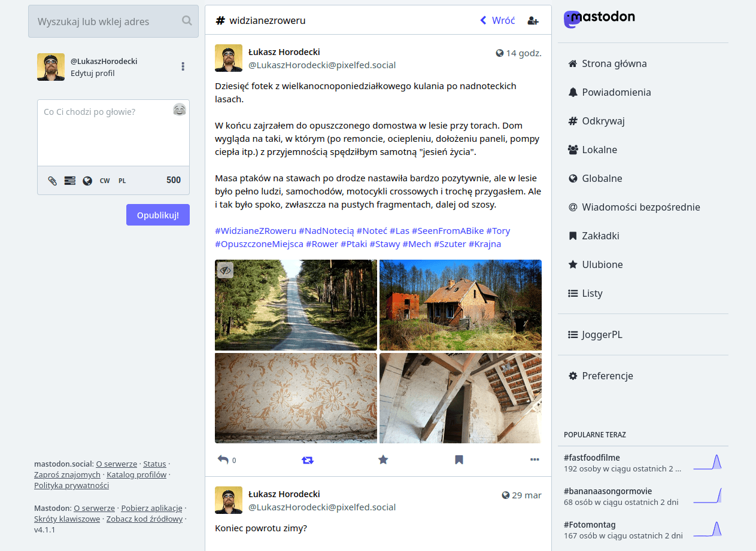The image size is (756, 551).
Task: Open the emoji picker in compose box
Action: pyautogui.click(x=180, y=109)
